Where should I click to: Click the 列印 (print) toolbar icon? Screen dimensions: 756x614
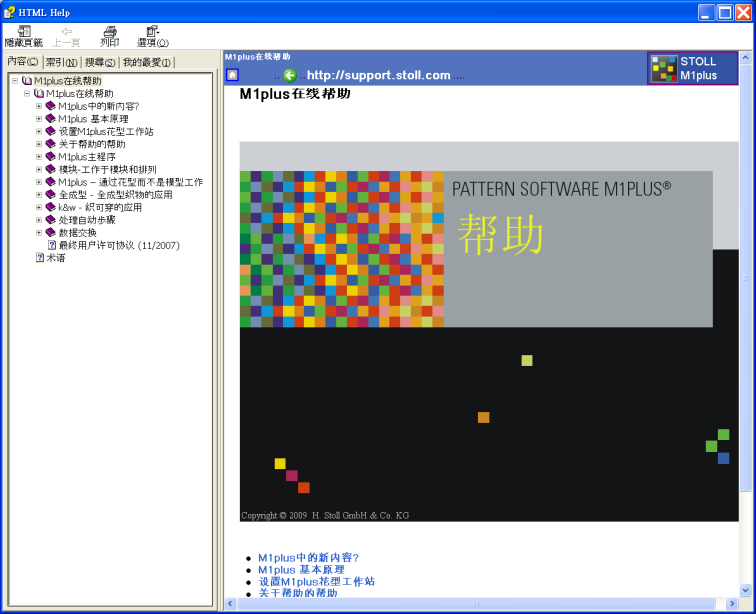[x=110, y=32]
